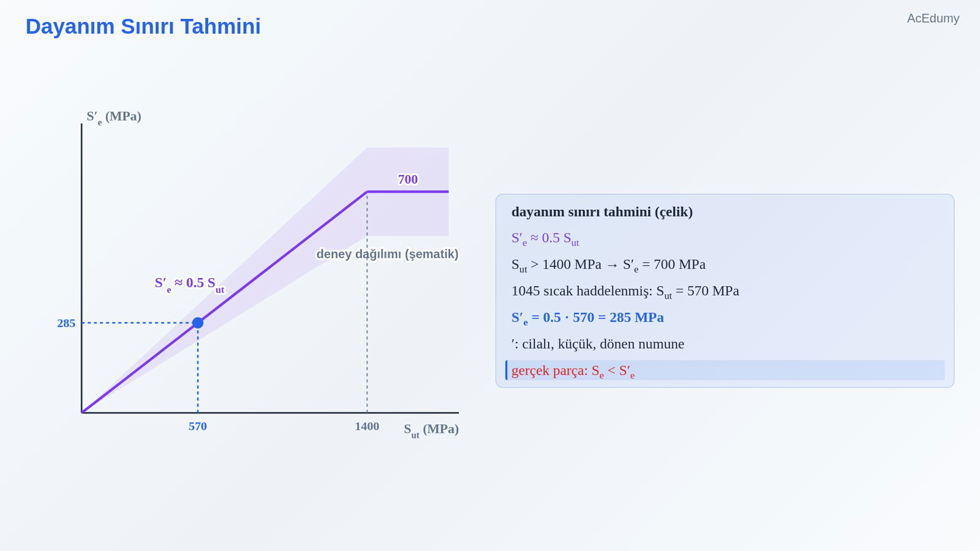The width and height of the screenshot is (980, 551).
Task: Click the AcEdumy brand label
Action: point(933,18)
